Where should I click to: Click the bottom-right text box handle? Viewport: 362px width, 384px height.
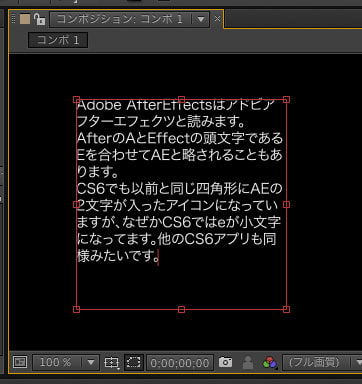(286, 309)
